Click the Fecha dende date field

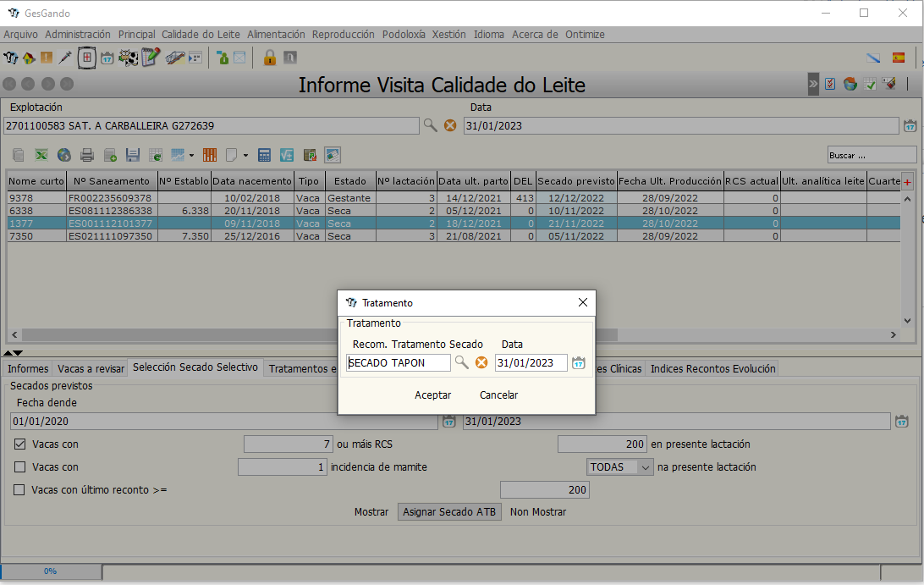[224, 421]
